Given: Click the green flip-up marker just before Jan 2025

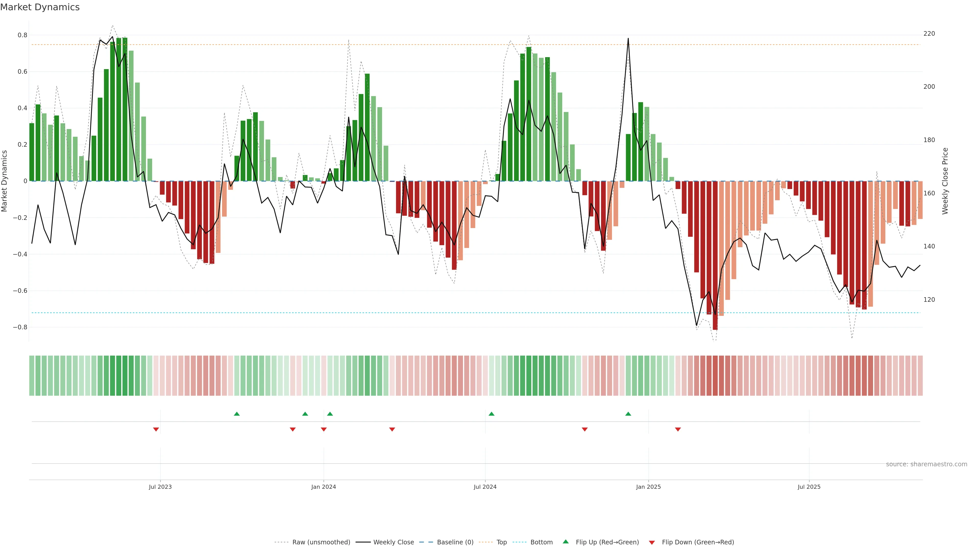Looking at the screenshot, I should pos(628,414).
